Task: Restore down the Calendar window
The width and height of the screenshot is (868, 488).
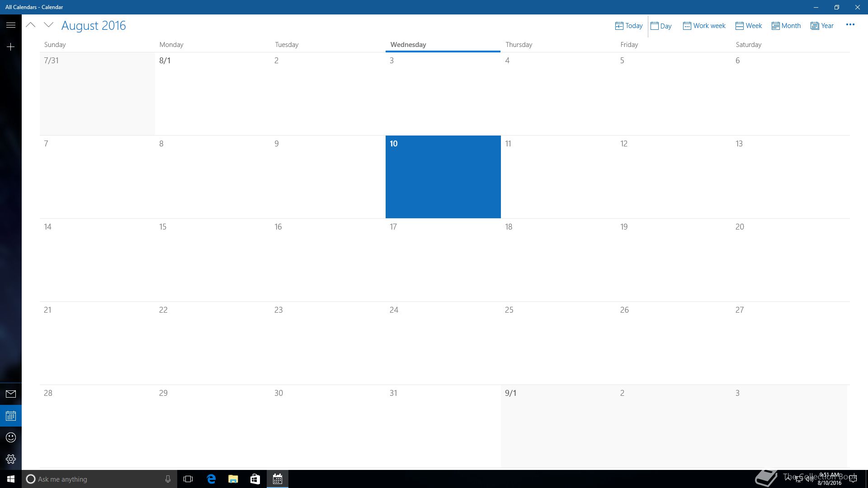Action: 837,7
